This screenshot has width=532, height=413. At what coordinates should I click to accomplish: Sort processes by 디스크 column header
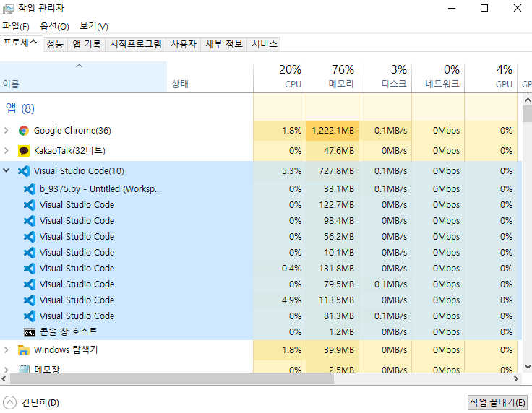click(x=385, y=77)
